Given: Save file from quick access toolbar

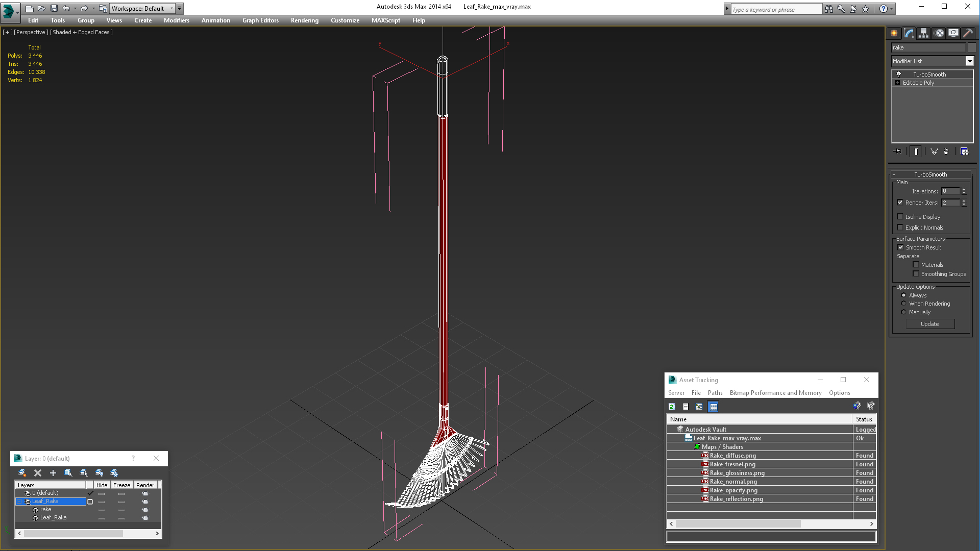Looking at the screenshot, I should tap(54, 8).
